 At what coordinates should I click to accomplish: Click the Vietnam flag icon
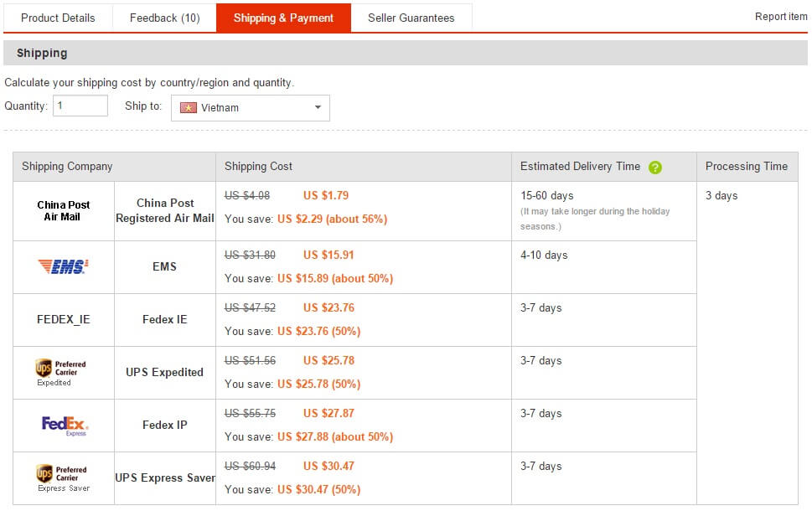(x=189, y=108)
